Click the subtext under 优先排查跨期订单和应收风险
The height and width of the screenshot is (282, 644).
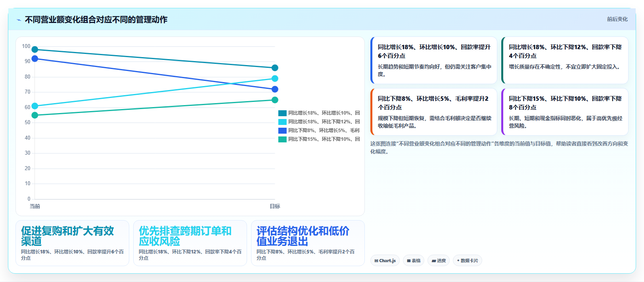point(190,255)
